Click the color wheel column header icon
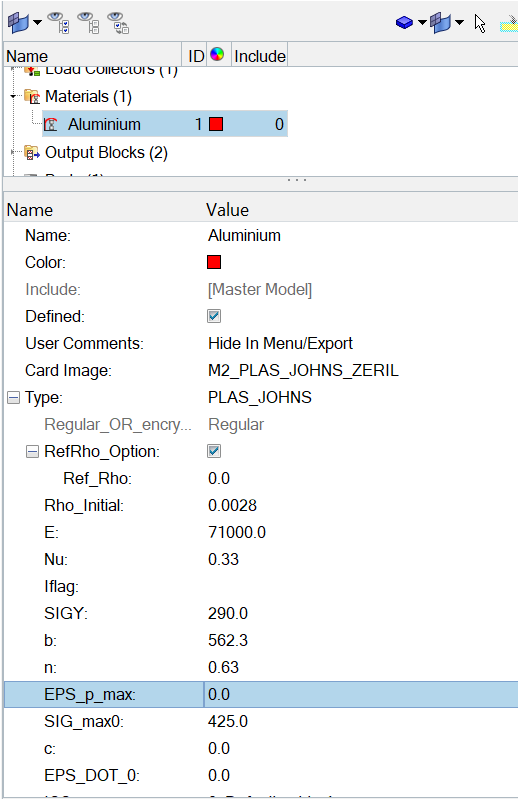This screenshot has height=800, width=519. (x=217, y=54)
